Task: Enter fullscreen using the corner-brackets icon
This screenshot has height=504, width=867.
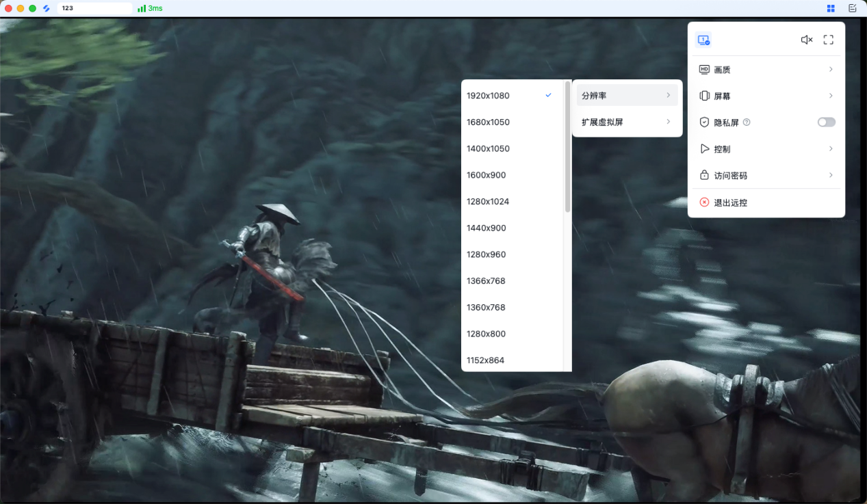Action: (829, 40)
